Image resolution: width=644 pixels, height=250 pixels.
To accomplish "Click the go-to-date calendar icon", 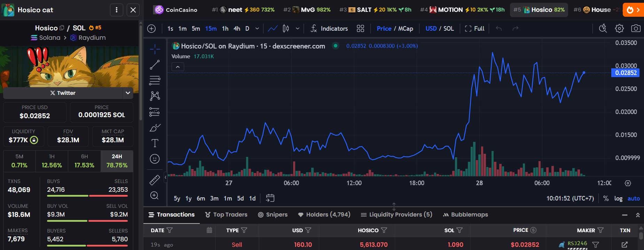I will (270, 198).
